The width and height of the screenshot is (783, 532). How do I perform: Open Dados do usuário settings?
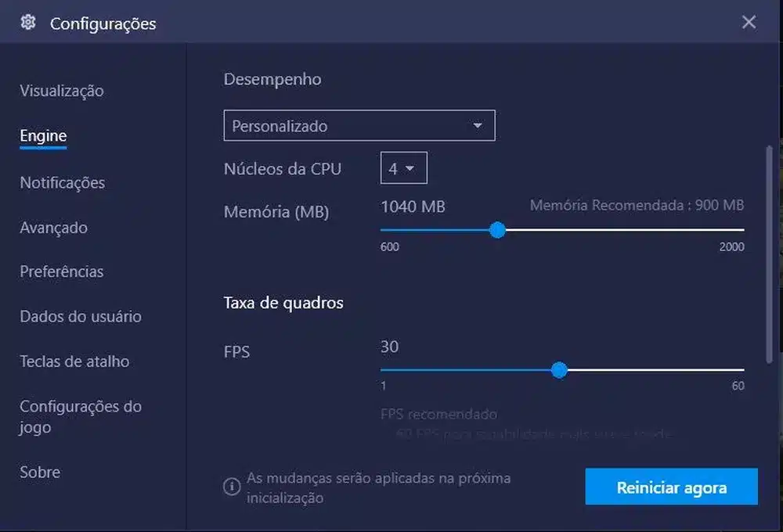coord(80,316)
